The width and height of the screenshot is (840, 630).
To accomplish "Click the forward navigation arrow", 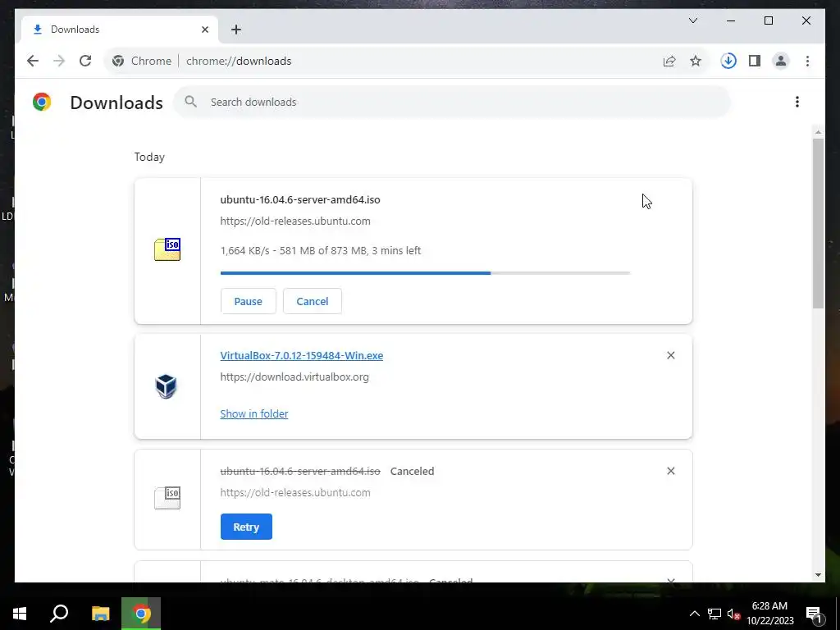I will (x=59, y=61).
